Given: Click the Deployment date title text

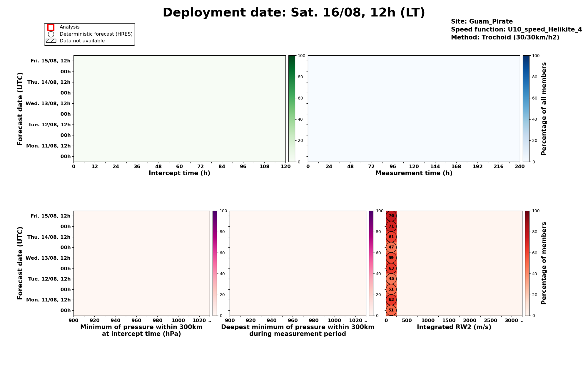Looking at the screenshot, I should (x=294, y=13).
